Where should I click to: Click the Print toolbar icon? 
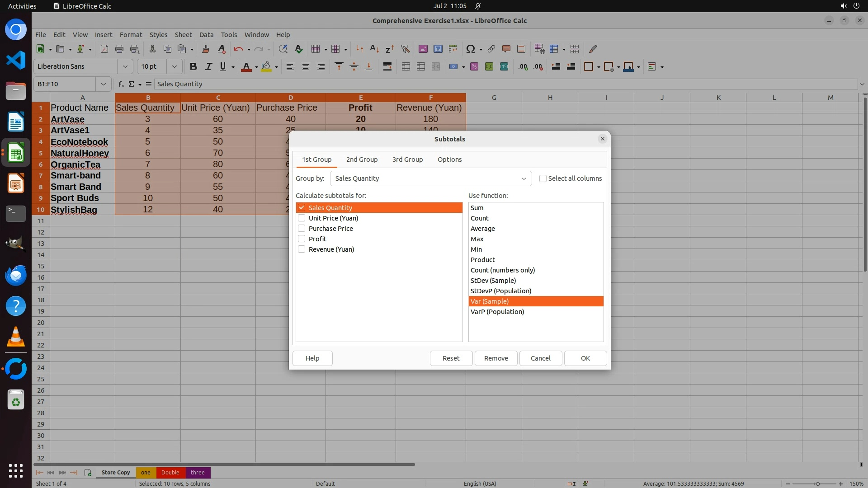click(x=119, y=49)
